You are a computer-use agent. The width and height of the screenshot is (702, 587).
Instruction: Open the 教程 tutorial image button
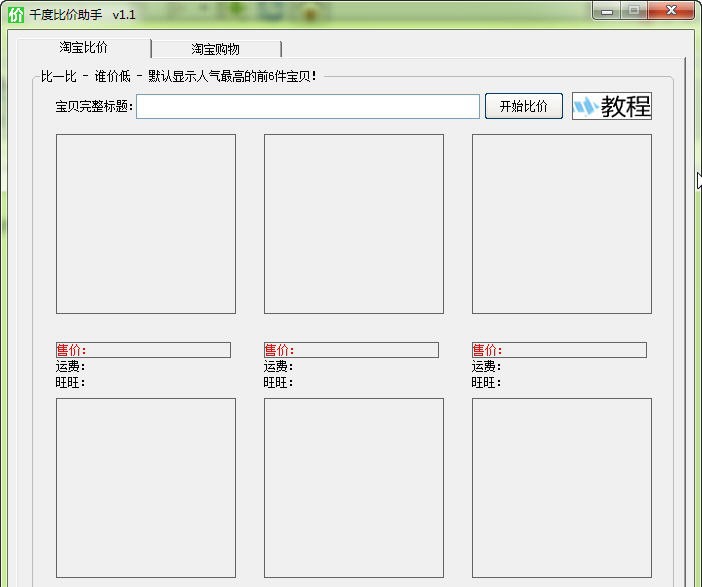[x=612, y=106]
